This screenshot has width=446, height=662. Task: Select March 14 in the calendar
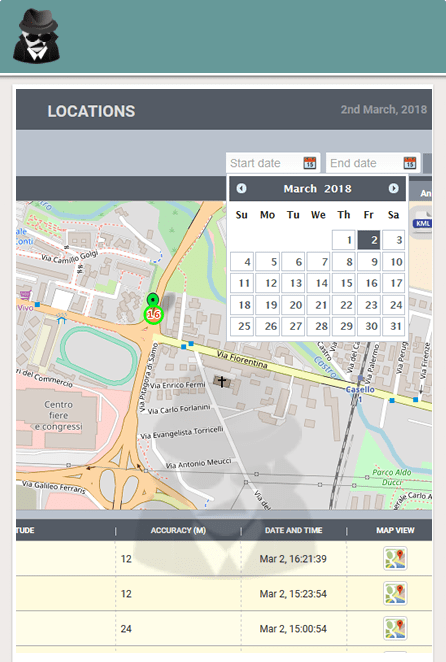318,283
